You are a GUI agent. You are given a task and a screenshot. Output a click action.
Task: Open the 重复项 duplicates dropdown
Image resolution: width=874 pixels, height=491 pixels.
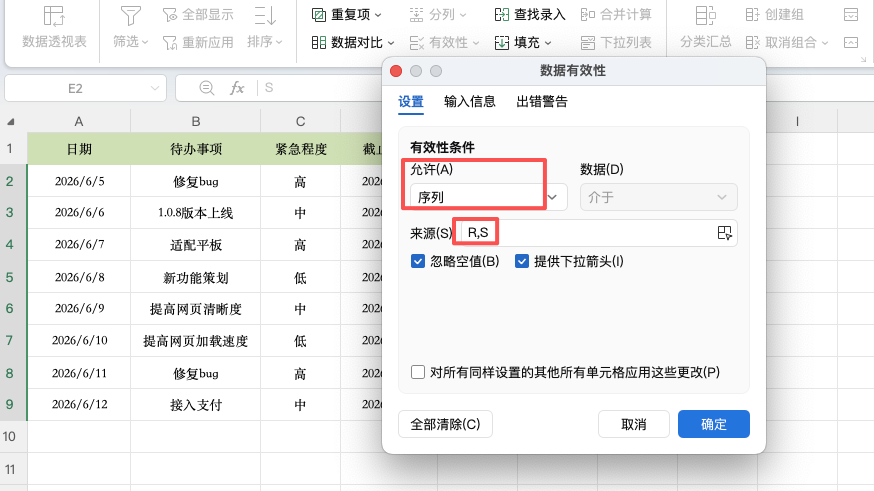[346, 14]
